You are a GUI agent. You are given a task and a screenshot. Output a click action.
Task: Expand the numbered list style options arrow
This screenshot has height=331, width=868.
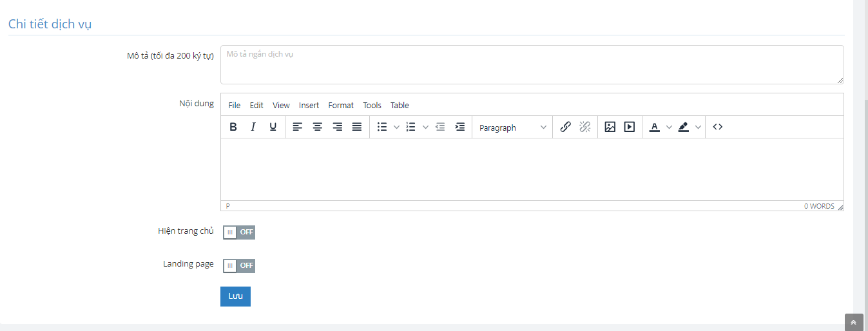(x=425, y=128)
